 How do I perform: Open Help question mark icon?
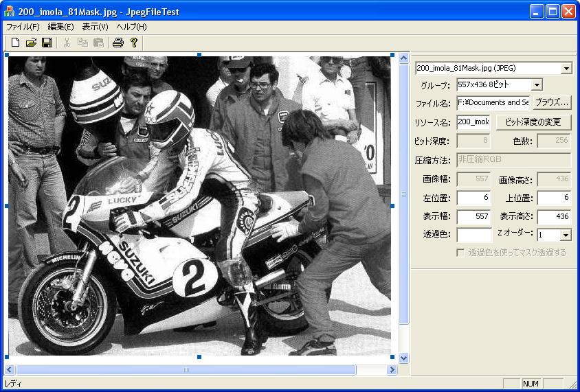coord(134,43)
